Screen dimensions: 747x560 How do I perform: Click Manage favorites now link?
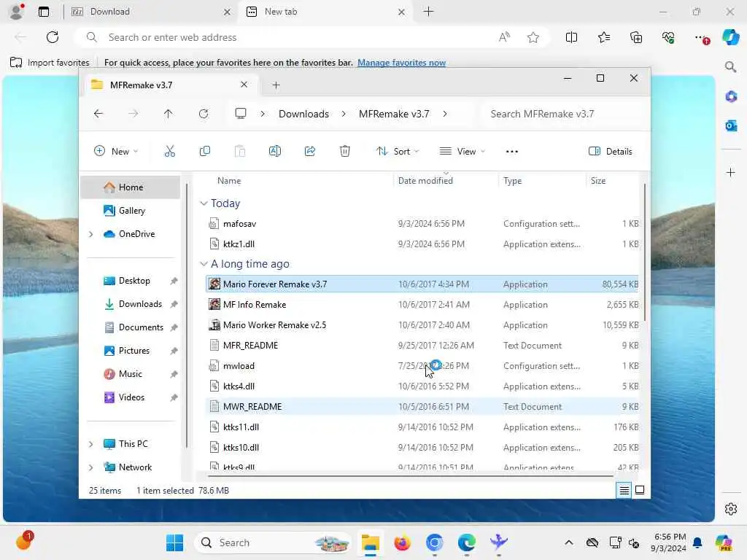pos(401,63)
